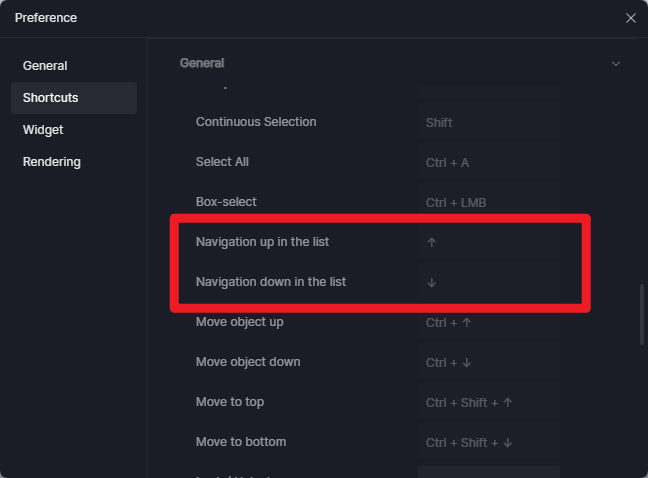
Task: Click the Continuous Selection Shift shortcut field
Action: pos(488,122)
